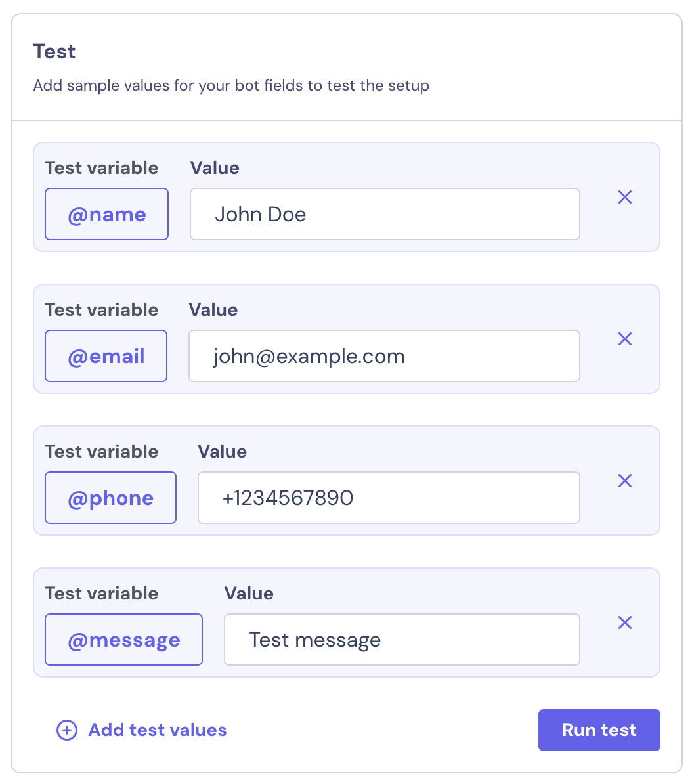Viewport: 692px width, 784px height.
Task: Click the @phone variable chip
Action: coord(110,498)
